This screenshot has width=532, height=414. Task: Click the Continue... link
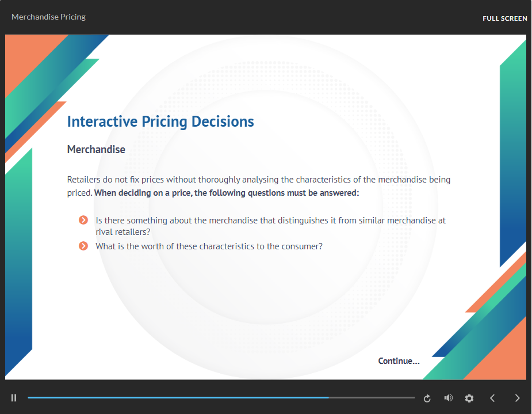click(x=399, y=360)
